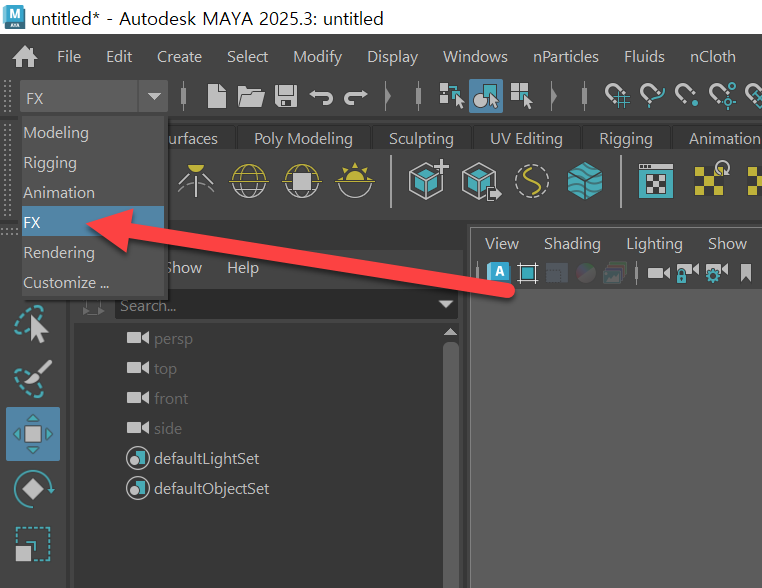The width and height of the screenshot is (762, 588).
Task: Select by component type icon
Action: 521,95
